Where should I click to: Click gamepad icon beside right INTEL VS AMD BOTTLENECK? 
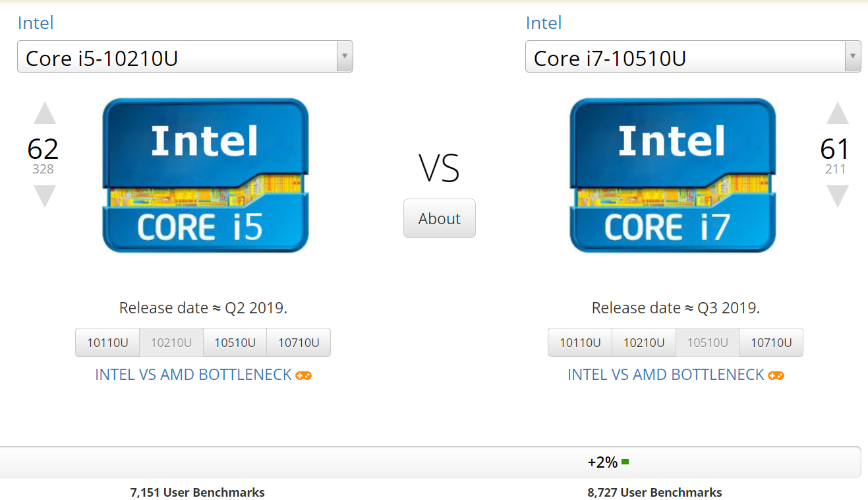(x=776, y=375)
